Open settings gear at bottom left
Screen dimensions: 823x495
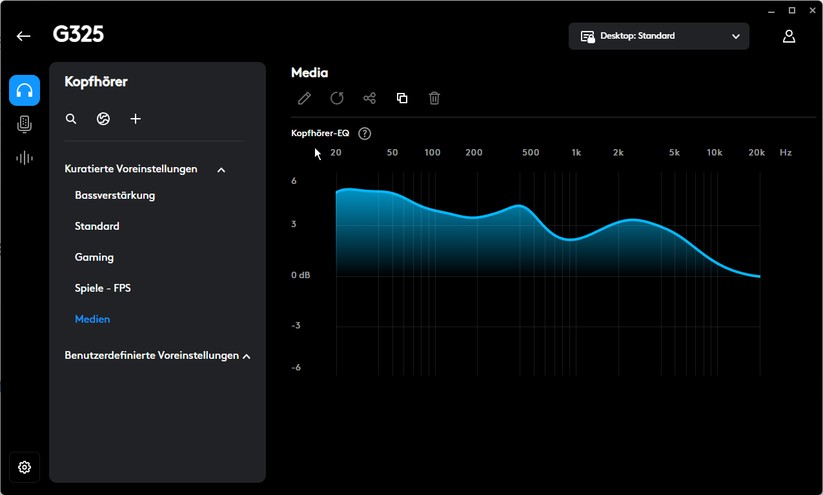click(x=24, y=467)
